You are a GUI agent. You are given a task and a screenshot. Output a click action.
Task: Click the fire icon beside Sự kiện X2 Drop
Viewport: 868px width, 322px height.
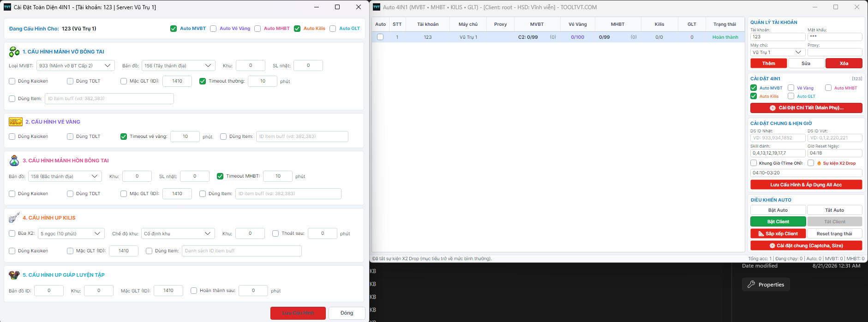tap(819, 163)
